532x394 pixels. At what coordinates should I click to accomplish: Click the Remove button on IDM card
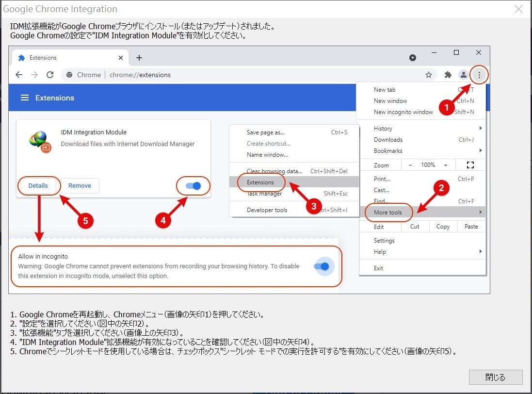pos(80,186)
